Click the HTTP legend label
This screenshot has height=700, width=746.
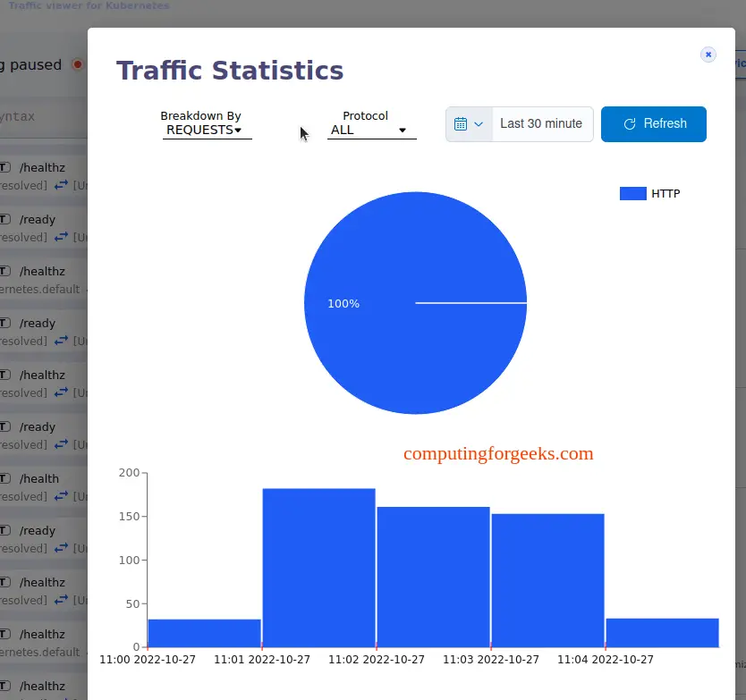[x=665, y=193]
